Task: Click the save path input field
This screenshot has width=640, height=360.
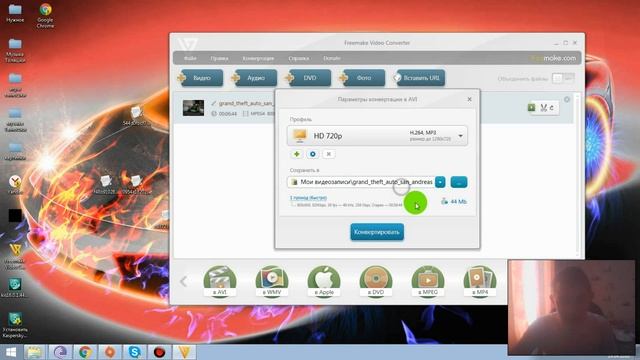Action: [361, 182]
